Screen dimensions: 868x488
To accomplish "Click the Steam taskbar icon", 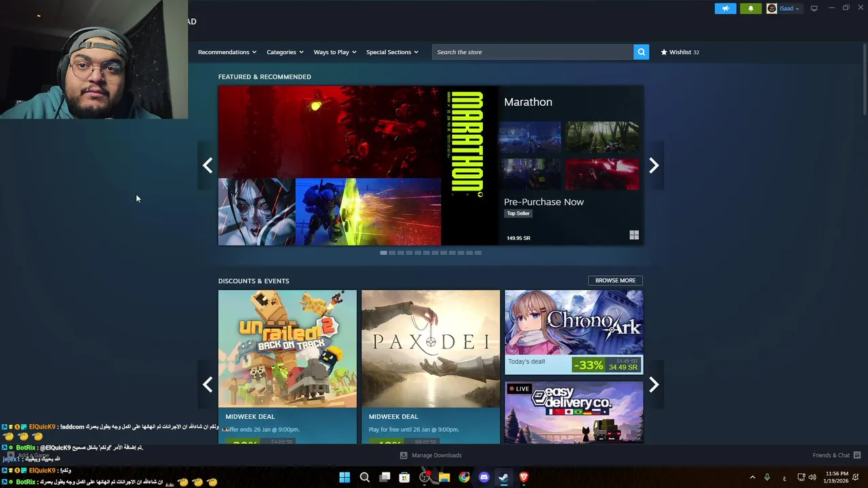I will pos(504,477).
